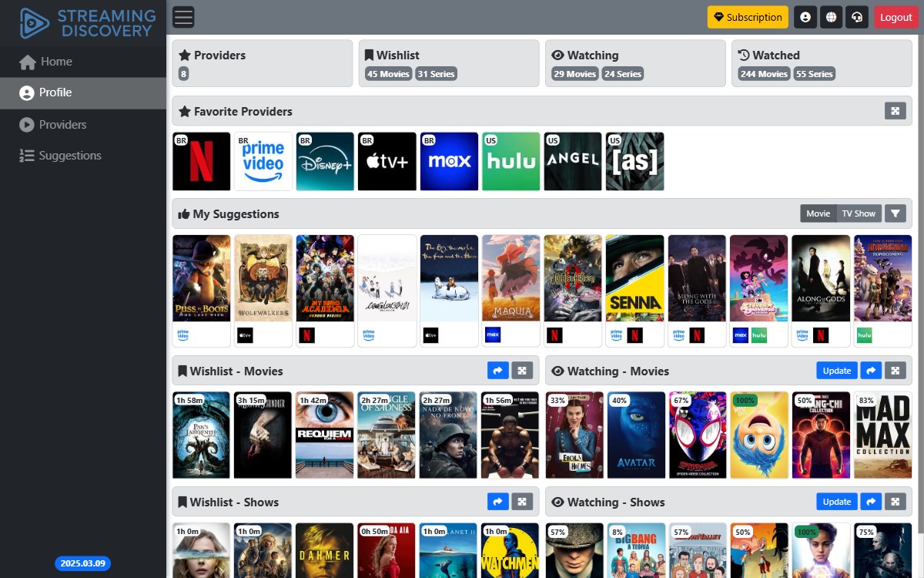This screenshot has height=578, width=924.
Task: Open Dahmer poster in Wishlist shows
Action: click(325, 550)
